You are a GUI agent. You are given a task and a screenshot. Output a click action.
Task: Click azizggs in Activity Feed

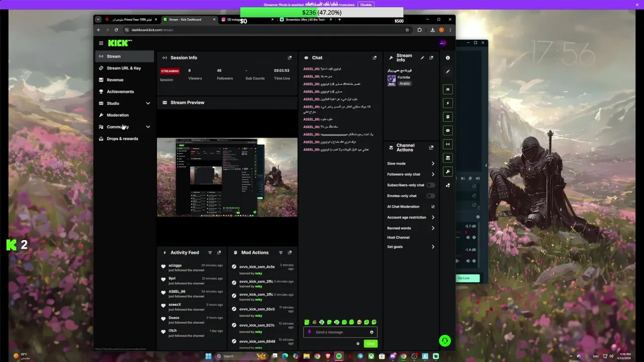click(175, 265)
